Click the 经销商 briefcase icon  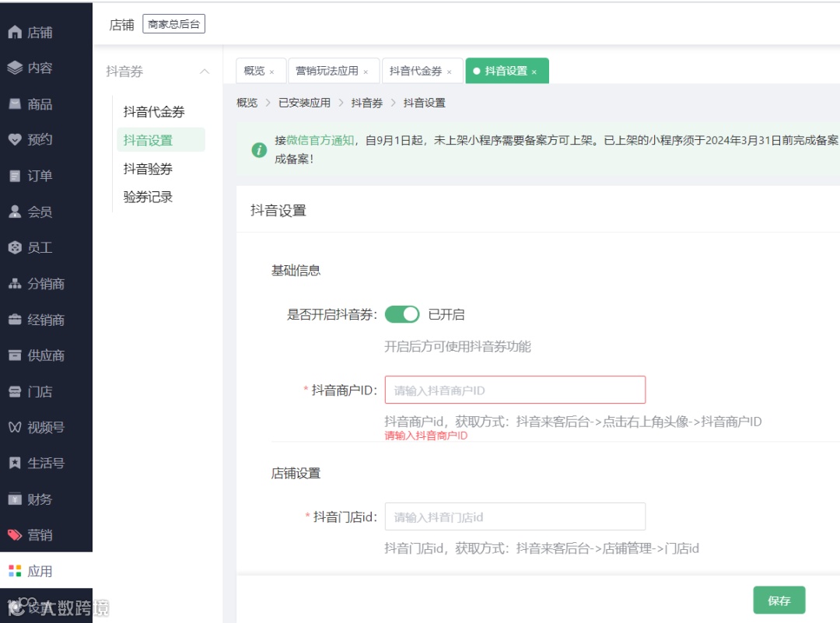click(x=15, y=320)
